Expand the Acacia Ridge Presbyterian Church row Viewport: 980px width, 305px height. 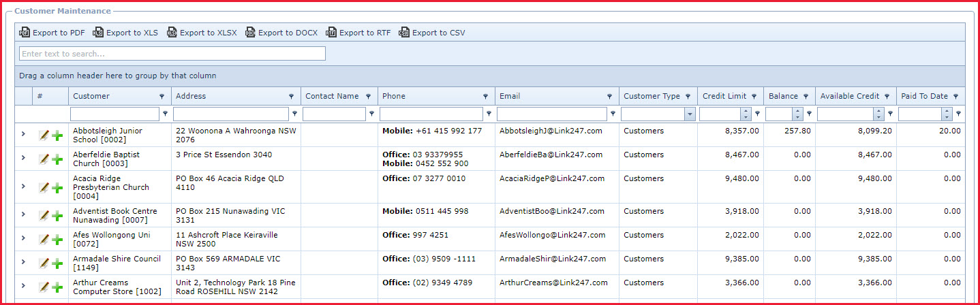23,187
